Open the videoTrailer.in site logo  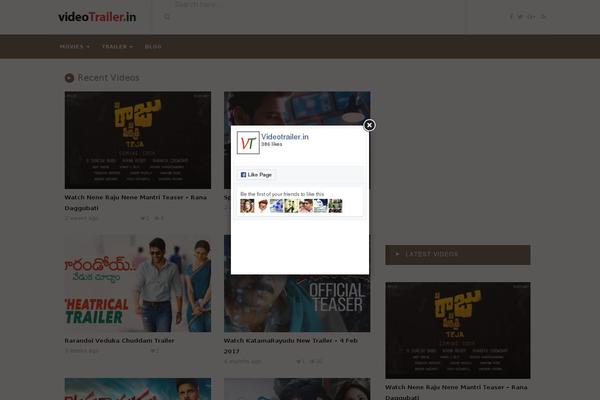97,17
